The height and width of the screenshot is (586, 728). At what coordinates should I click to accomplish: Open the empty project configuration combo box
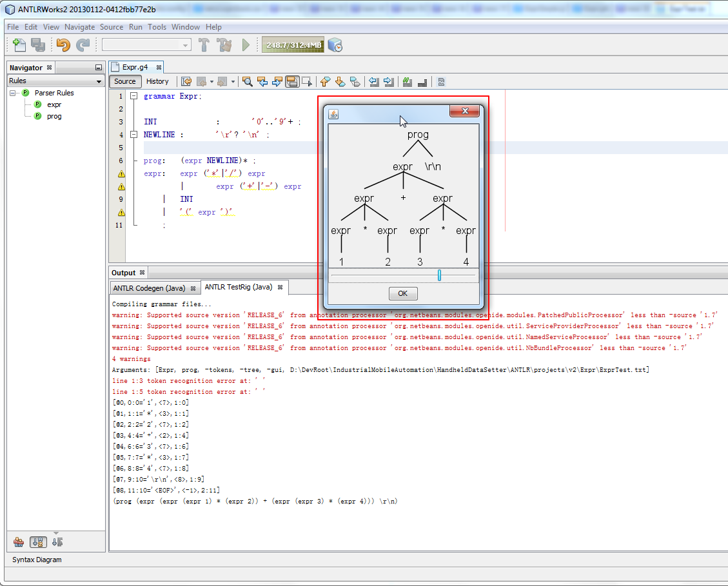pyautogui.click(x=146, y=44)
